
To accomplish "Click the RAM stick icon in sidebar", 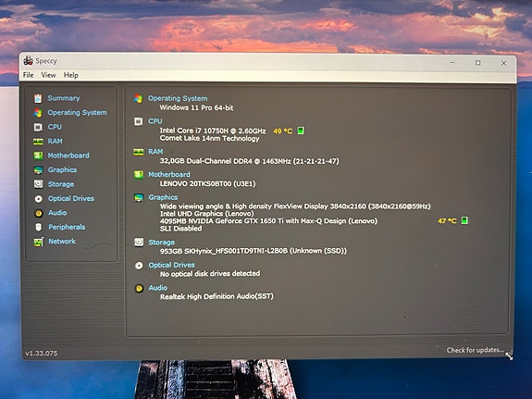I will (x=38, y=142).
